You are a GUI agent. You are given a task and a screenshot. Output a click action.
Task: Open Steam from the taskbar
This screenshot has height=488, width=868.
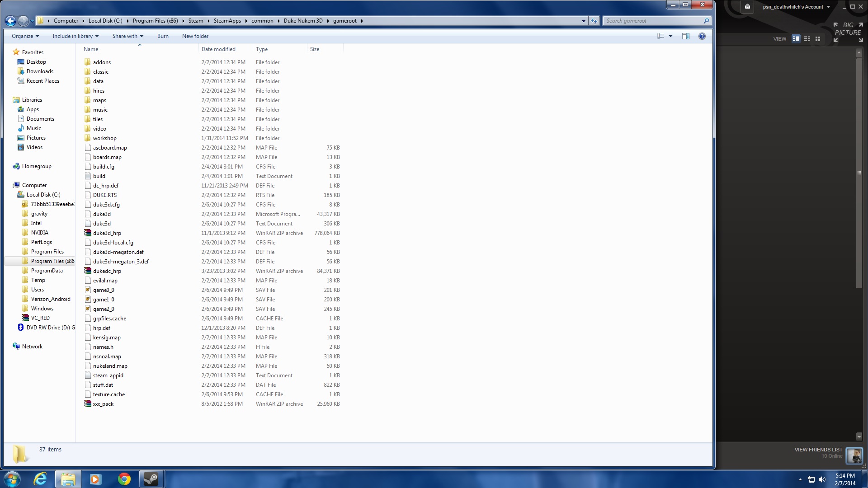[x=151, y=479]
